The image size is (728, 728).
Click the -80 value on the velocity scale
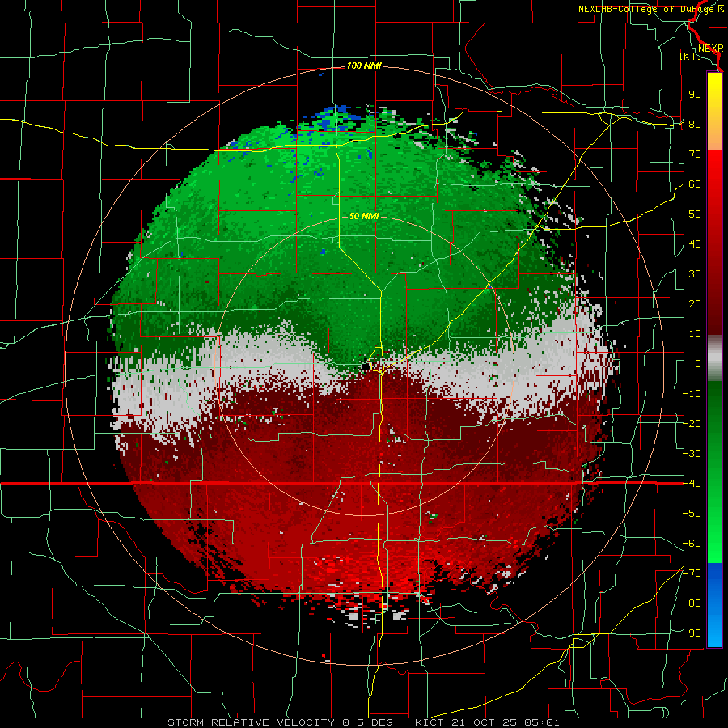coord(692,603)
